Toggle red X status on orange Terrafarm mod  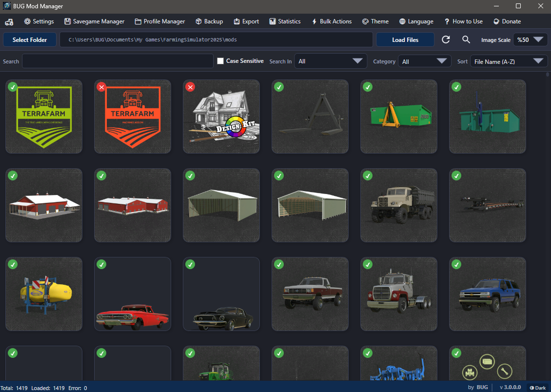(x=101, y=87)
